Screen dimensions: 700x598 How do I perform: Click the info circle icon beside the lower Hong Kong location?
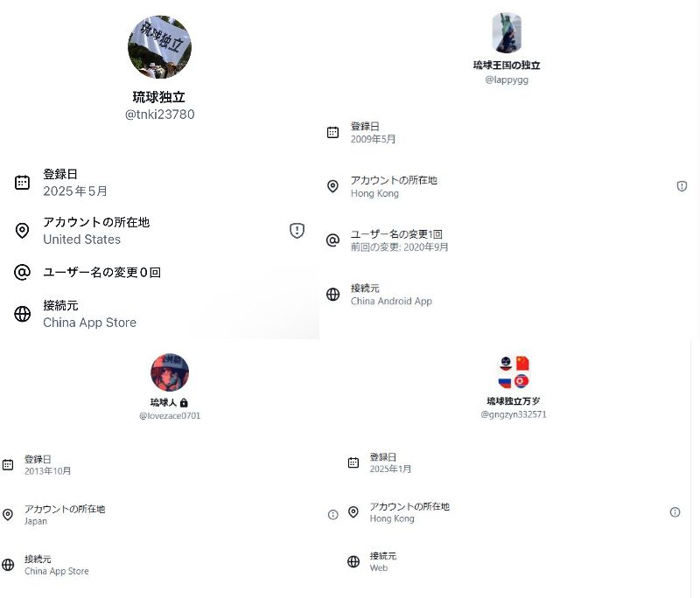pyautogui.click(x=675, y=512)
